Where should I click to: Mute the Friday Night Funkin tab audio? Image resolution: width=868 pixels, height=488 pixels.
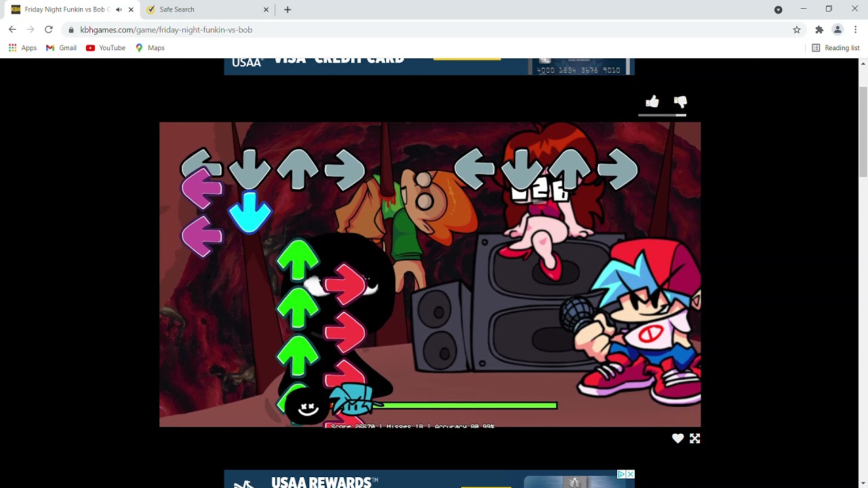pyautogui.click(x=119, y=9)
